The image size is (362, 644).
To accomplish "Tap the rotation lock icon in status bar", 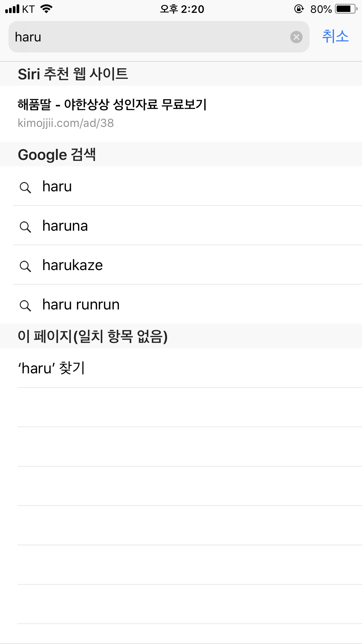I will [x=299, y=9].
